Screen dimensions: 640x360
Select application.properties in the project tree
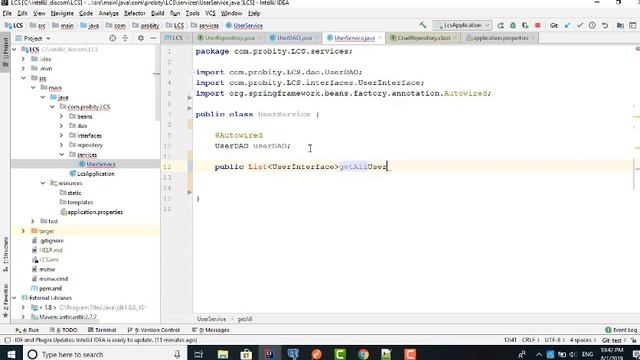[x=95, y=212]
